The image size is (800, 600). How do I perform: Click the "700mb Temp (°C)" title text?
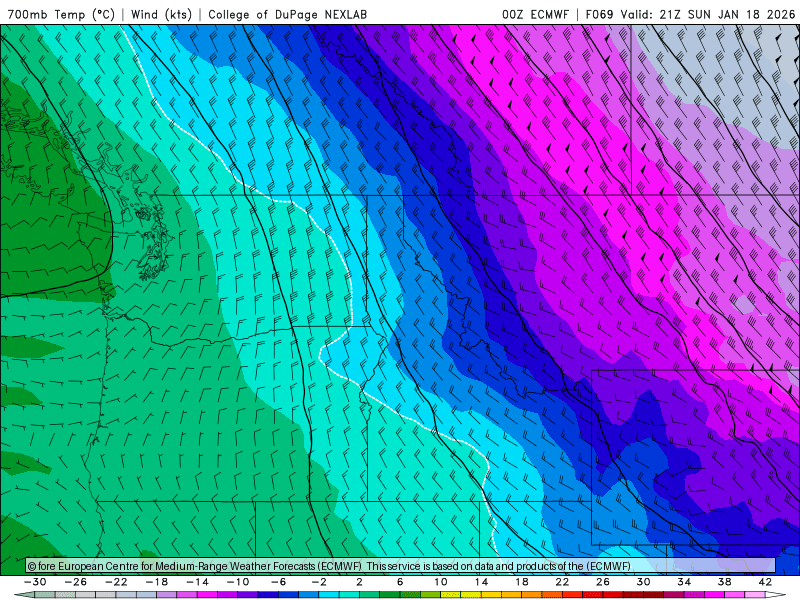tap(61, 14)
